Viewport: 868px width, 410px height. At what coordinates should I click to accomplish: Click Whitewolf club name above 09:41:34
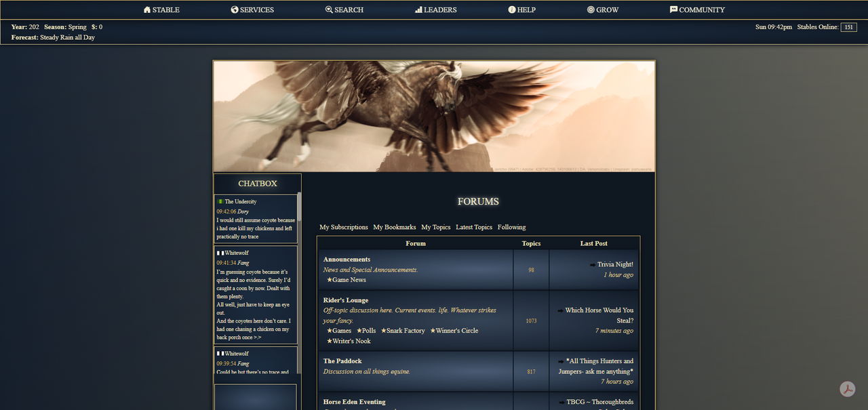click(x=237, y=253)
